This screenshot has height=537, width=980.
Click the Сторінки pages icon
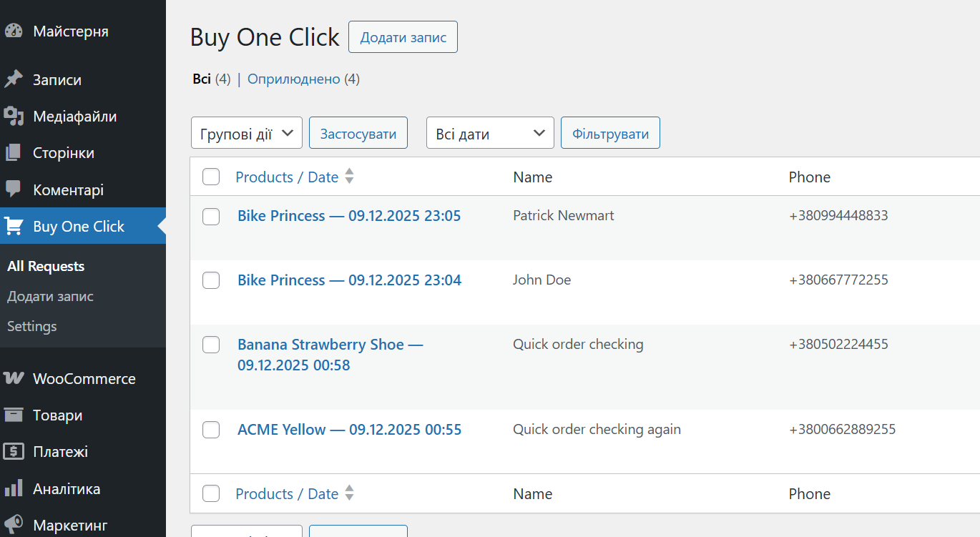pos(13,153)
